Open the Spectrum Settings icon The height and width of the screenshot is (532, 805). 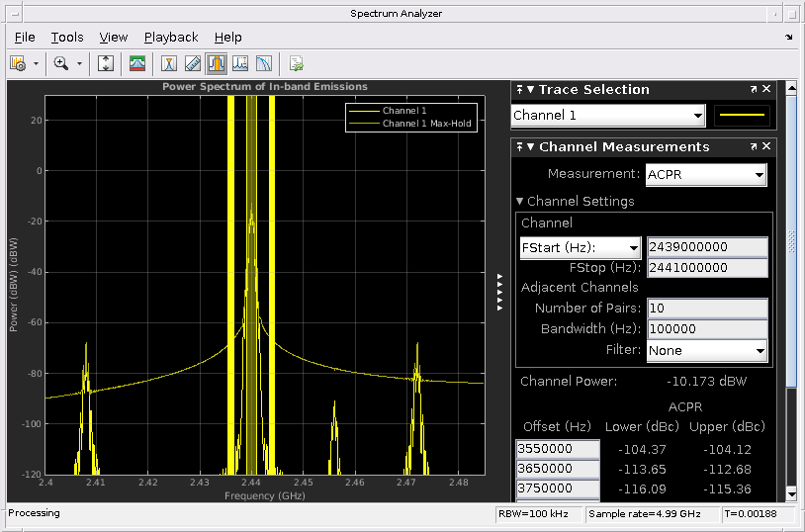pos(137,63)
